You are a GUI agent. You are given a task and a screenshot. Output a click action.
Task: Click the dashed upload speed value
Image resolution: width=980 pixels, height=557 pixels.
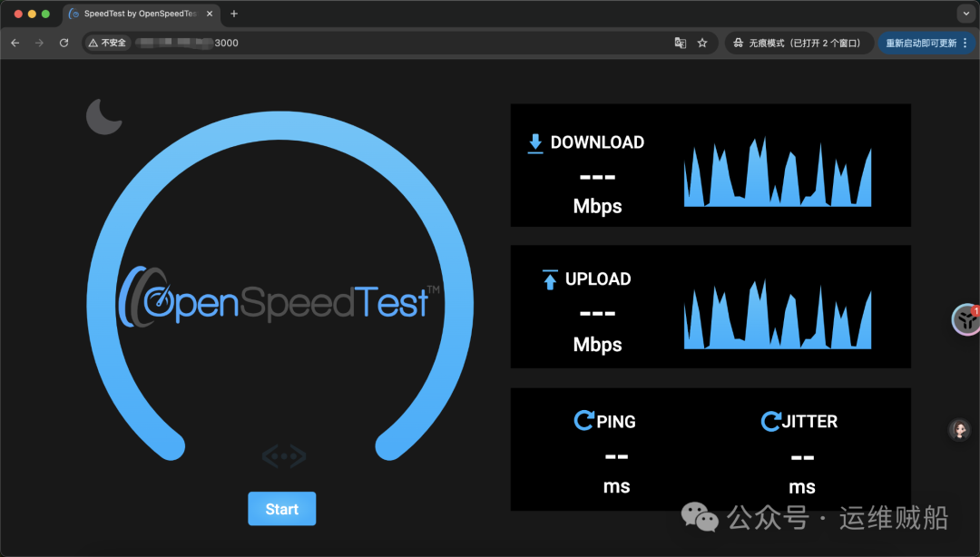(x=597, y=314)
